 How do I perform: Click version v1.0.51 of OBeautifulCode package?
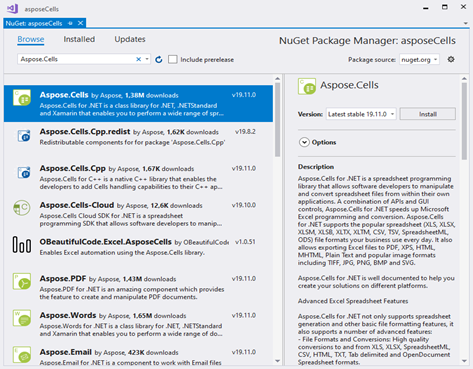point(245,242)
